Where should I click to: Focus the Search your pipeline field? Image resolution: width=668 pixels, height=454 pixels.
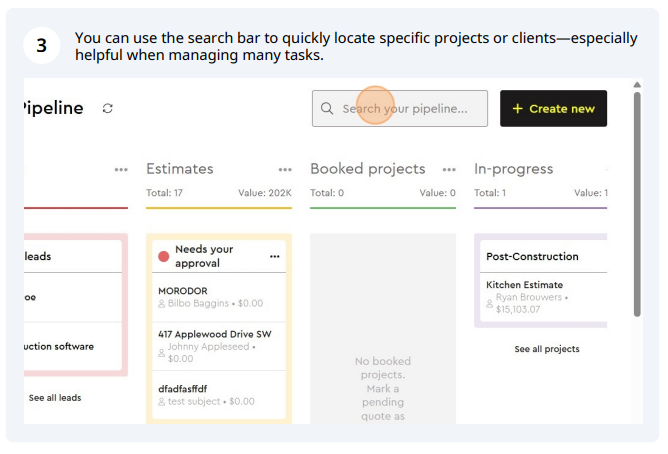[400, 109]
